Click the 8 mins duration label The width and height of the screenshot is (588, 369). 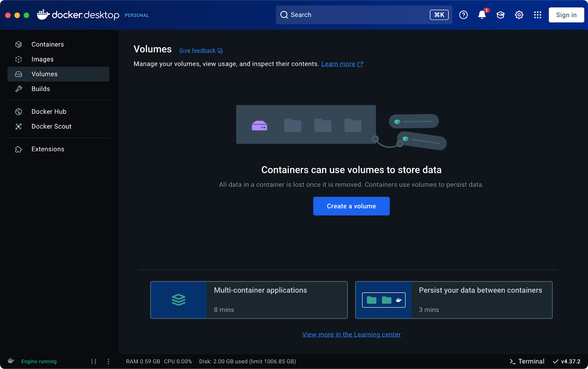coord(224,310)
